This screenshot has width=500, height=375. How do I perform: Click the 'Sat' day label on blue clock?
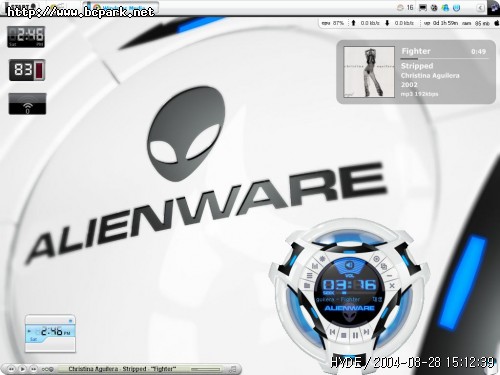33,339
